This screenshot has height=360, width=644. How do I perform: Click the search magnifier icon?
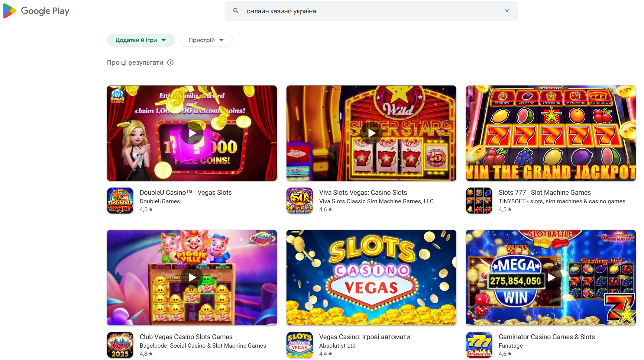(236, 11)
